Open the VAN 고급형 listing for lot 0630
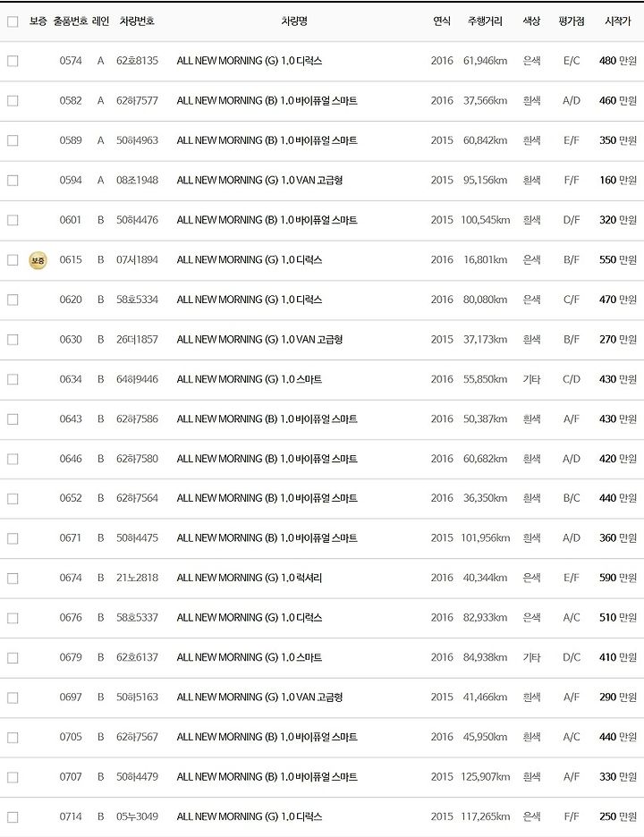 [x=259, y=340]
